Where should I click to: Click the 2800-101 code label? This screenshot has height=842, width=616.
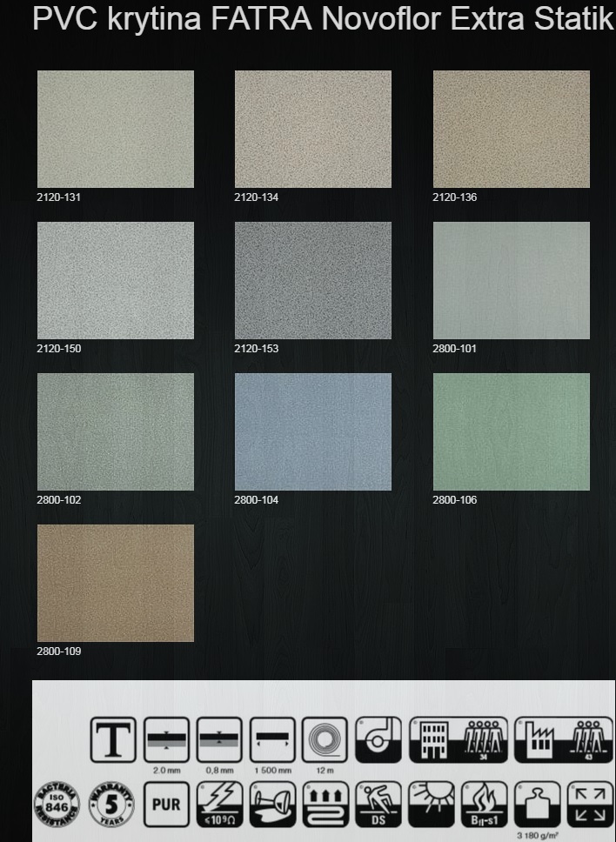(454, 349)
